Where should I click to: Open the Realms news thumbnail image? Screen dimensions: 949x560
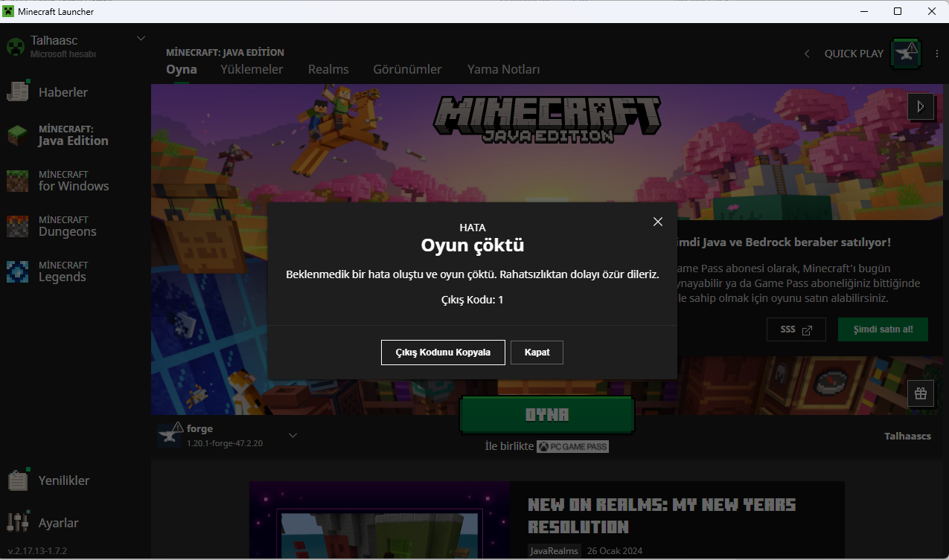380,521
